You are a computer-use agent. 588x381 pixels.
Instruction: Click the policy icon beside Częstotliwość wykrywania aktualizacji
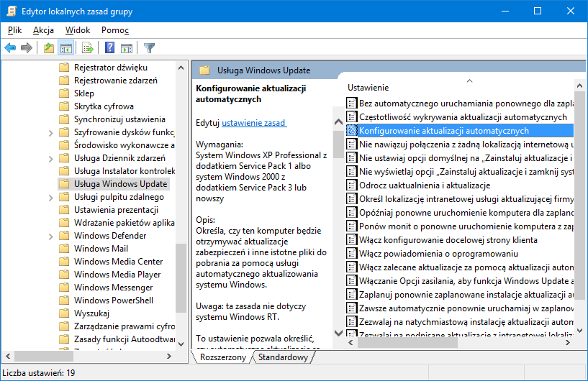pos(351,117)
